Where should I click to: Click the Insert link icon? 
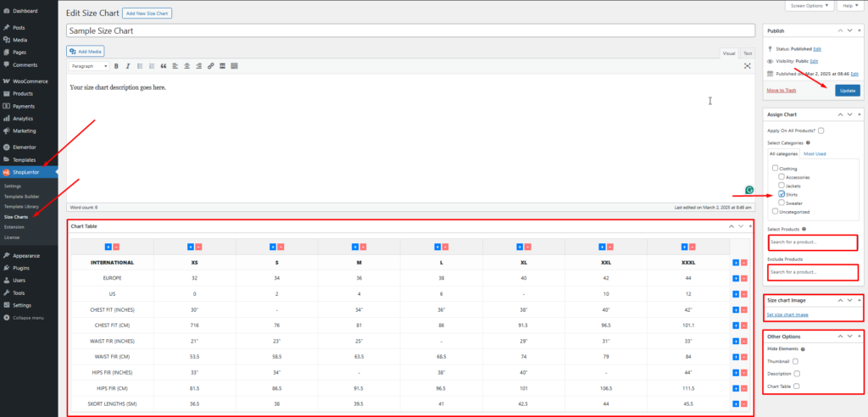point(210,66)
